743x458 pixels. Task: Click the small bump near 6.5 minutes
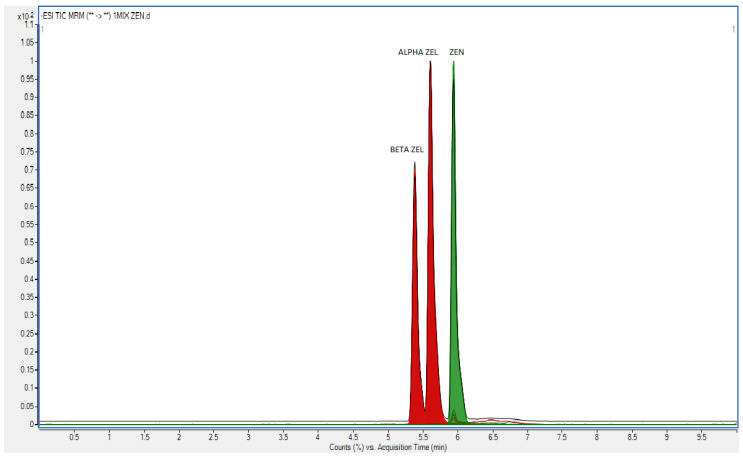point(493,420)
